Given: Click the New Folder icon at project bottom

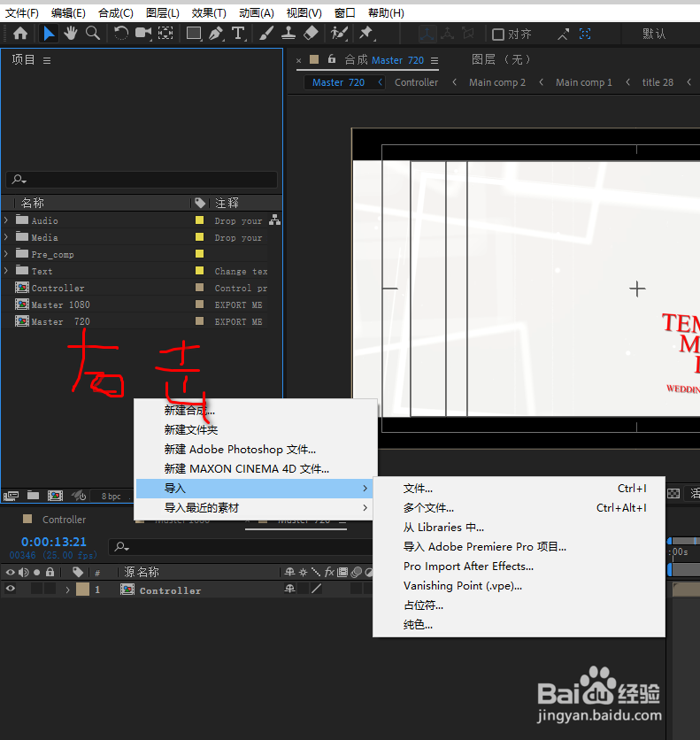Looking at the screenshot, I should coord(33,495).
